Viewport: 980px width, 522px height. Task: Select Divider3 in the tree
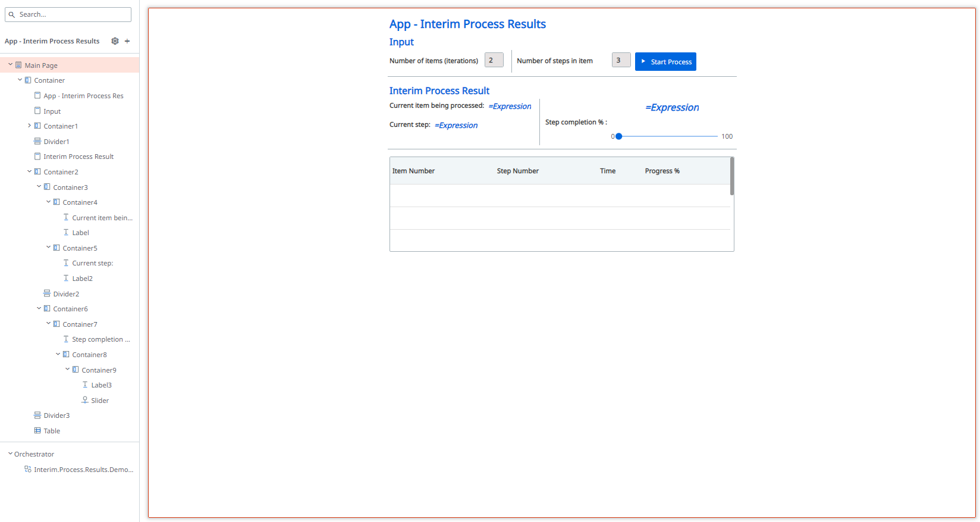[x=56, y=415]
